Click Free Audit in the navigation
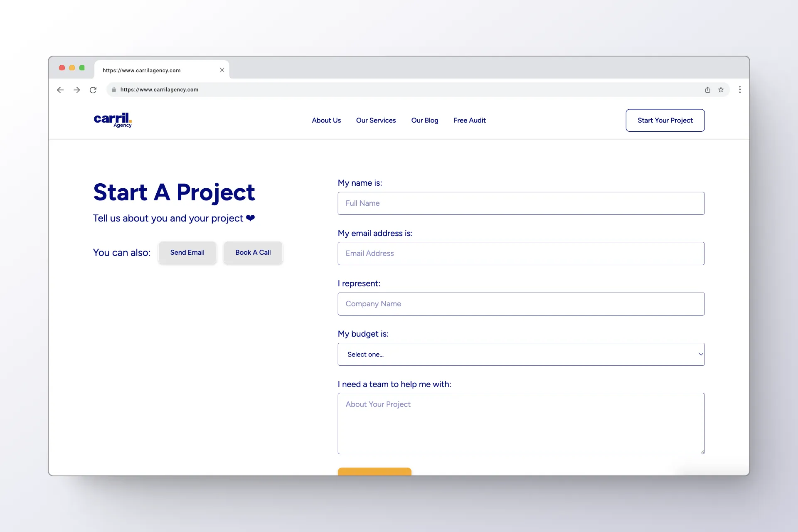 coord(470,121)
